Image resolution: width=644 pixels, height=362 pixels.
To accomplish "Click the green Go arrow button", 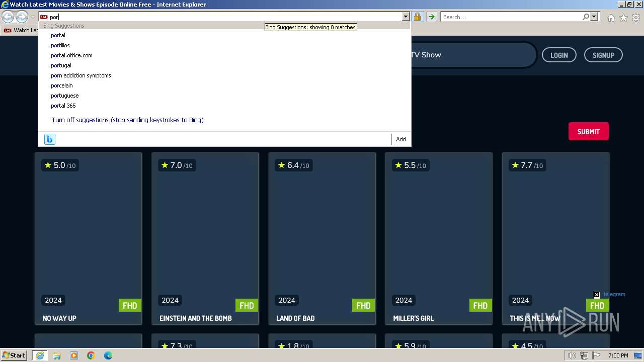I will pyautogui.click(x=431, y=17).
